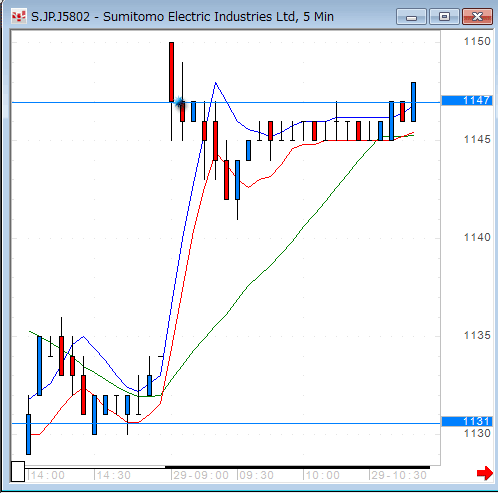498x493 pixels.
Task: Click the blue star marker on 1147 line
Action: [179, 102]
